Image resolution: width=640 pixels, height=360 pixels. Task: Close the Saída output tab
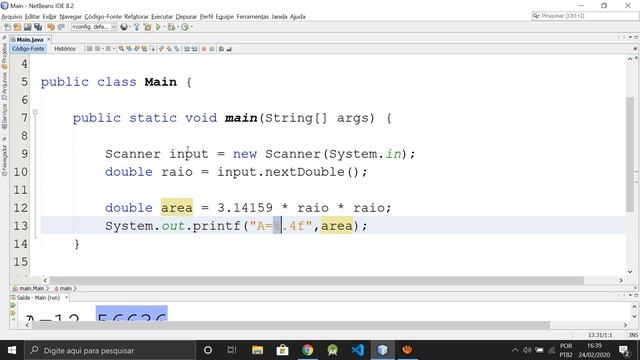click(67, 298)
